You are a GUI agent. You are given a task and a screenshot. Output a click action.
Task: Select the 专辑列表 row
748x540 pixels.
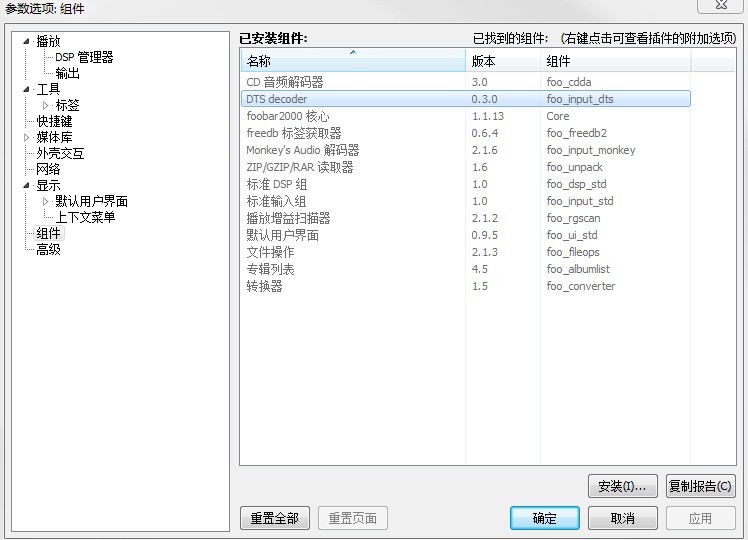(x=466, y=269)
